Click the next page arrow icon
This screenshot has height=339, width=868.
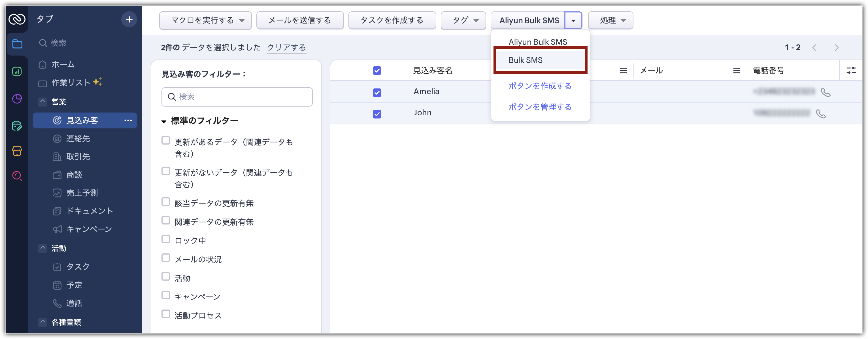[x=837, y=48]
